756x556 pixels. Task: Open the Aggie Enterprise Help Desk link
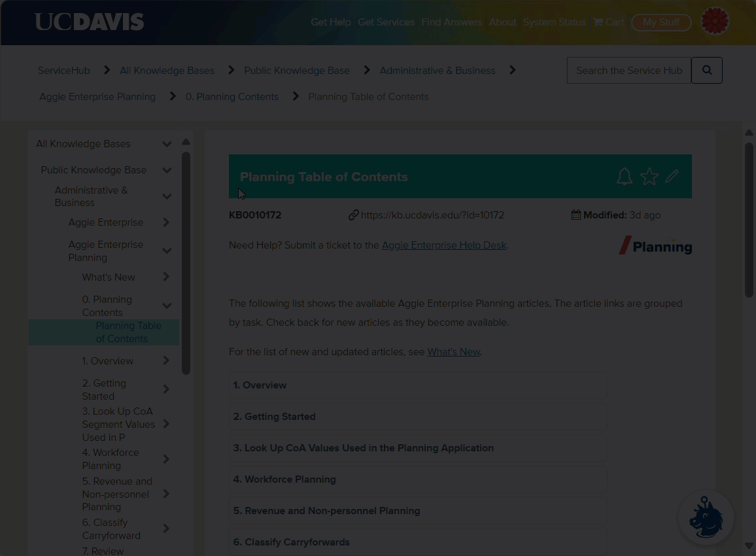[x=444, y=245]
